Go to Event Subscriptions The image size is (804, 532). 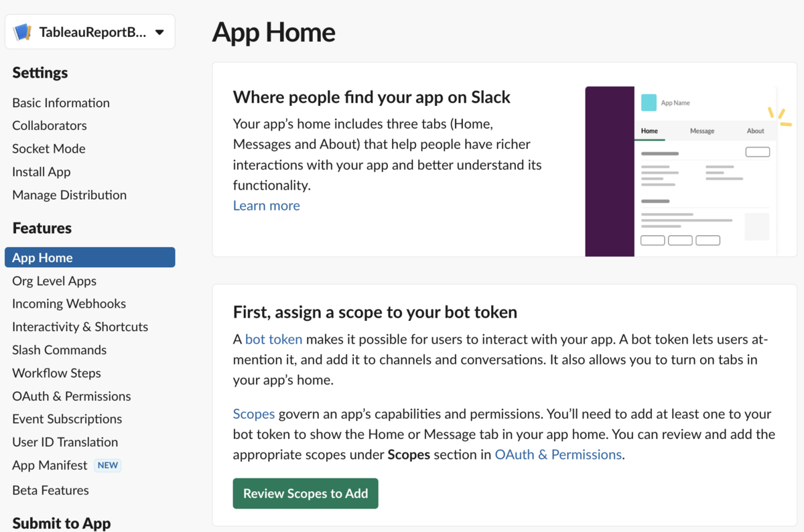pos(67,419)
